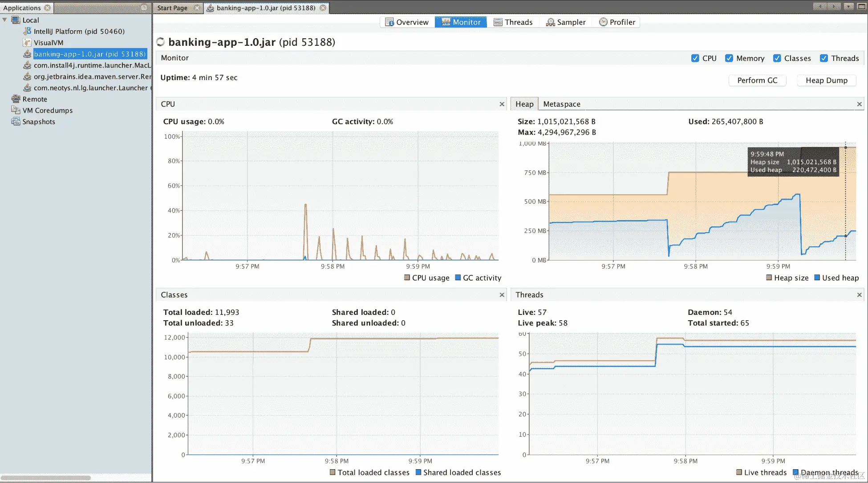The width and height of the screenshot is (868, 483).
Task: Toggle the Memory graph checkbox
Action: [729, 58]
